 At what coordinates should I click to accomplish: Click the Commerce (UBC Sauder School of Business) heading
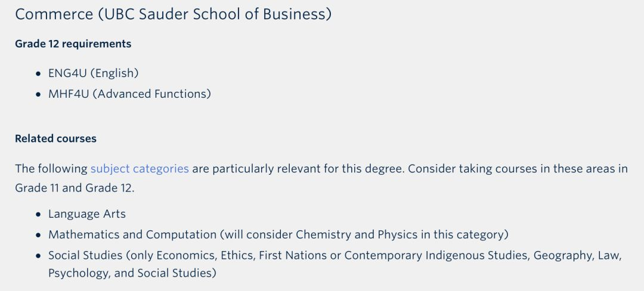pyautogui.click(x=173, y=14)
